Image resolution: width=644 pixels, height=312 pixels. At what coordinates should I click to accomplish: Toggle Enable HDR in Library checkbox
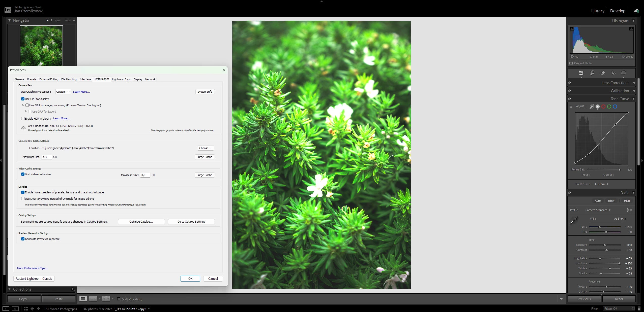(23, 118)
